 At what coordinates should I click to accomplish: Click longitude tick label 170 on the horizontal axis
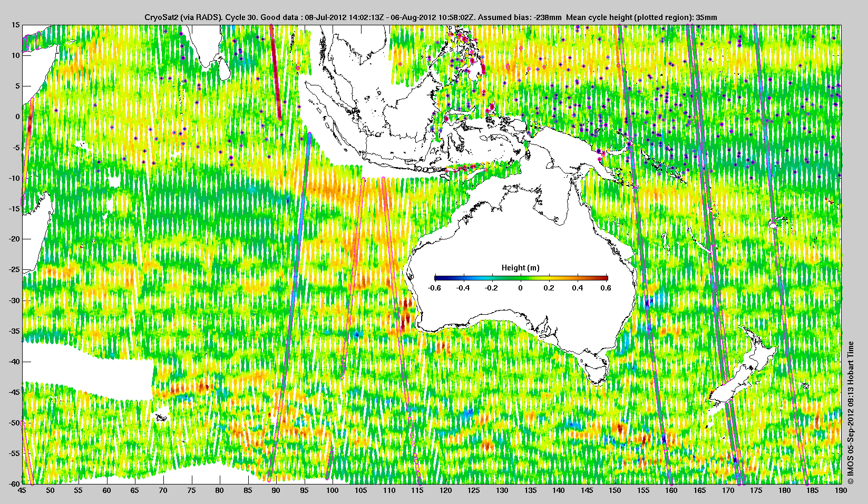[x=728, y=490]
